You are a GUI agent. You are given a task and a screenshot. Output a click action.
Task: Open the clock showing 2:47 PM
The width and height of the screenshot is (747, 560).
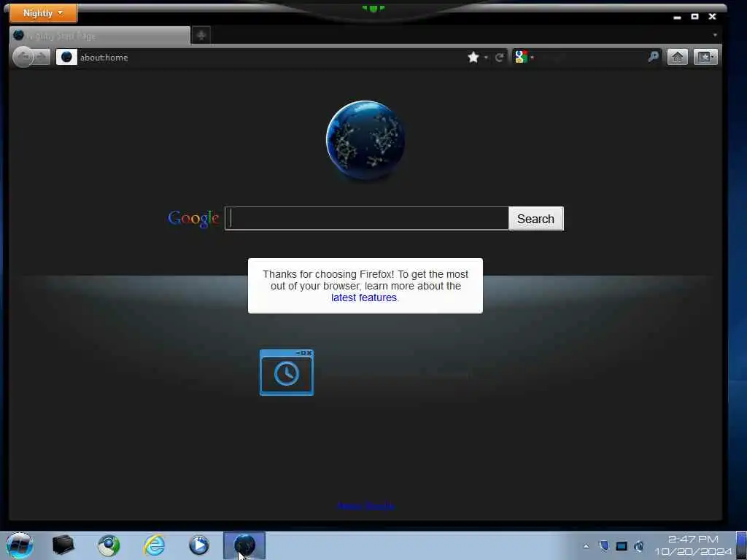point(693,545)
